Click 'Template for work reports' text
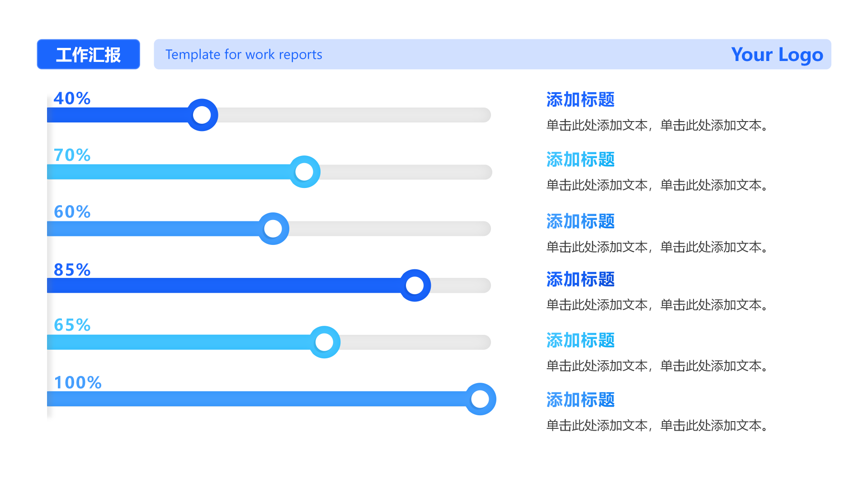The height and width of the screenshot is (488, 868). click(x=244, y=55)
